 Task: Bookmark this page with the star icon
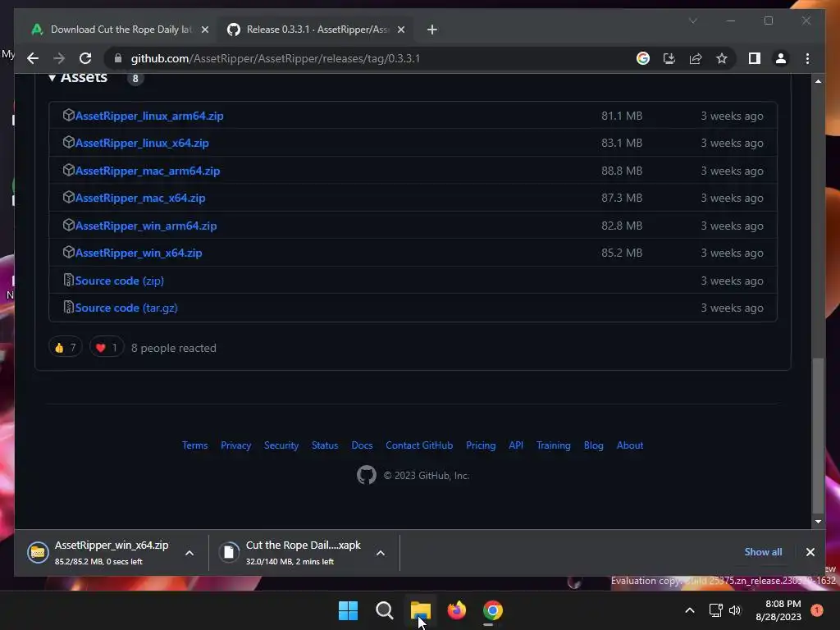tap(722, 58)
